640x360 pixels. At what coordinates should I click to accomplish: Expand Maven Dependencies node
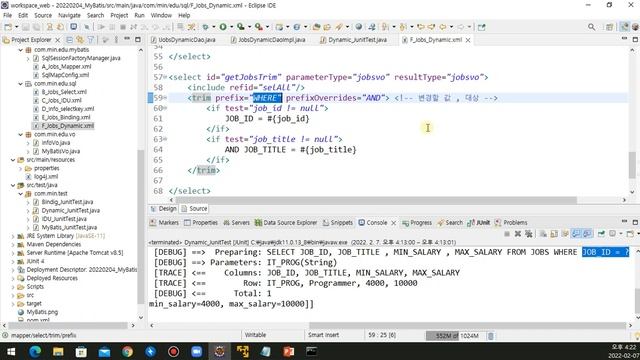[13, 244]
